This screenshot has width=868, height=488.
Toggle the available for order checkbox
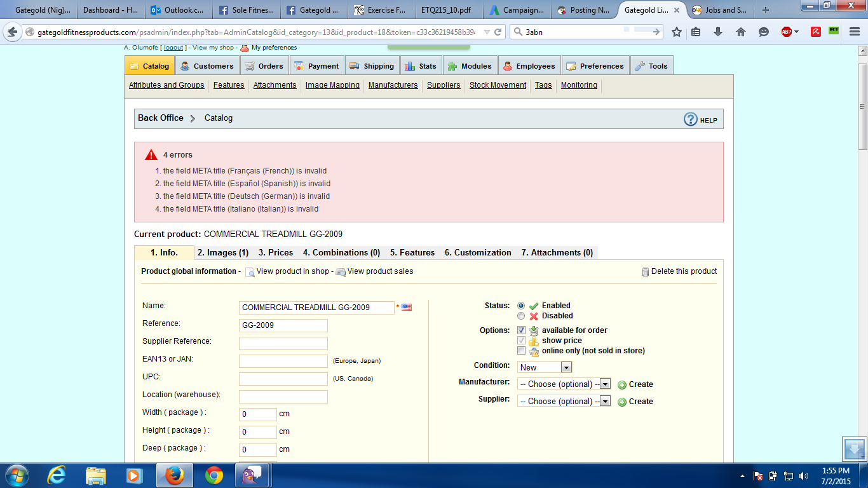point(521,330)
